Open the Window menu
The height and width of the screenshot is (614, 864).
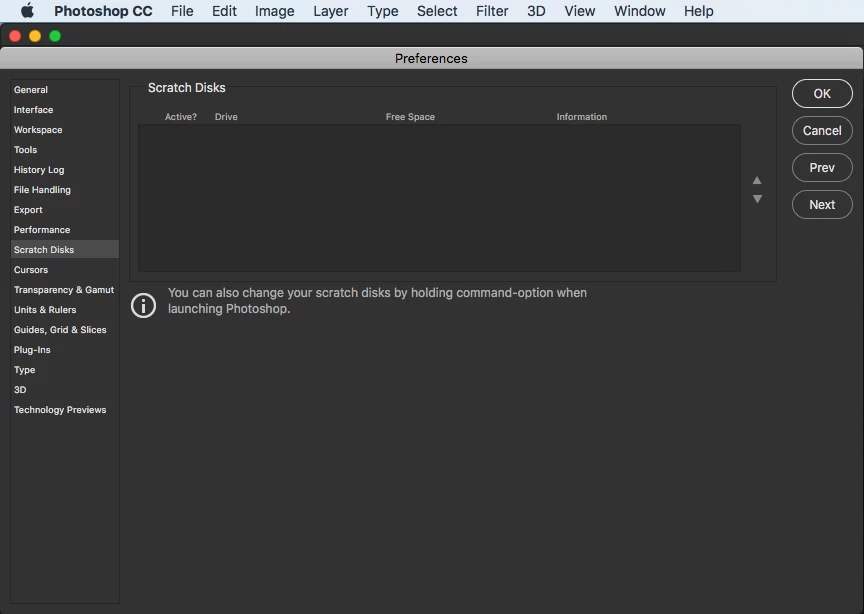640,11
